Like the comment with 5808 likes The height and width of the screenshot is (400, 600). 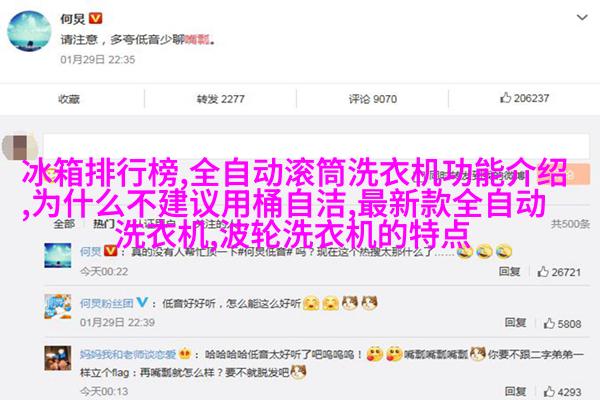click(x=562, y=323)
